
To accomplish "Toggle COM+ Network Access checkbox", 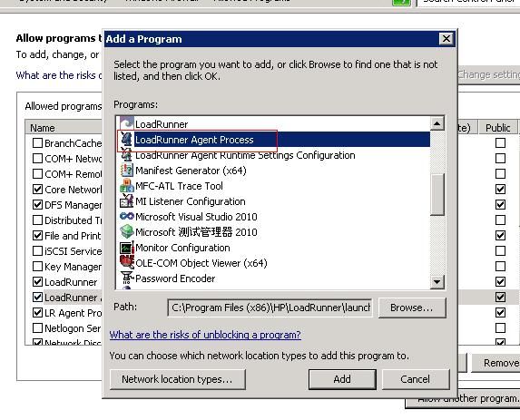I will click(37, 158).
